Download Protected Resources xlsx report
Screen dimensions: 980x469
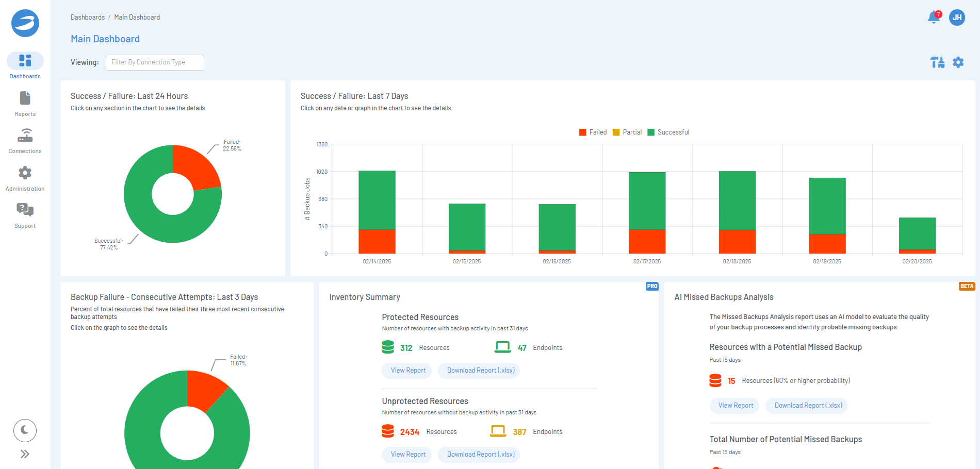pyautogui.click(x=479, y=371)
